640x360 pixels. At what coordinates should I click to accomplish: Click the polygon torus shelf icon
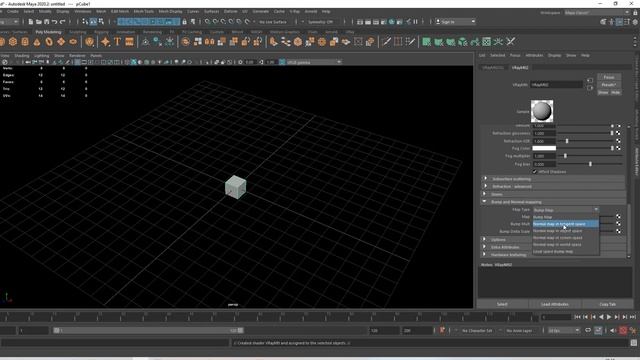click(x=49, y=42)
